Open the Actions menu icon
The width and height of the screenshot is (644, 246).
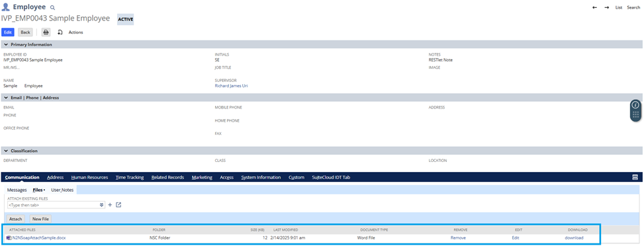pos(60,32)
